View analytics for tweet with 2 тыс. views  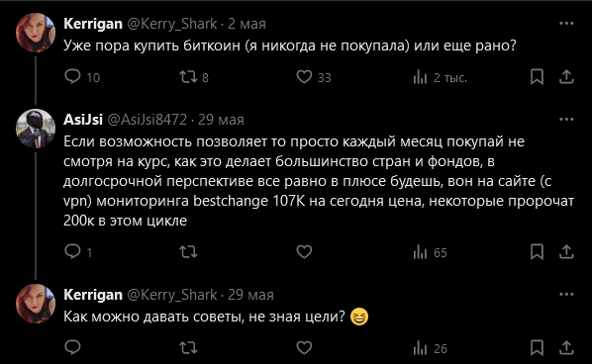(420, 77)
